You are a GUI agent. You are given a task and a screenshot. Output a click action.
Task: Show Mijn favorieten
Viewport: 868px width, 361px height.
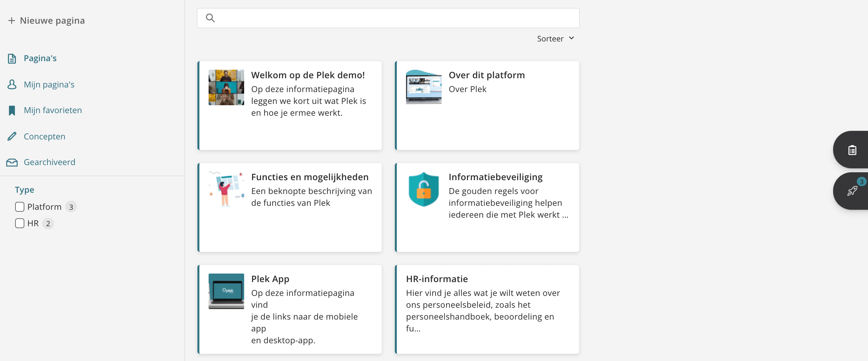point(53,110)
